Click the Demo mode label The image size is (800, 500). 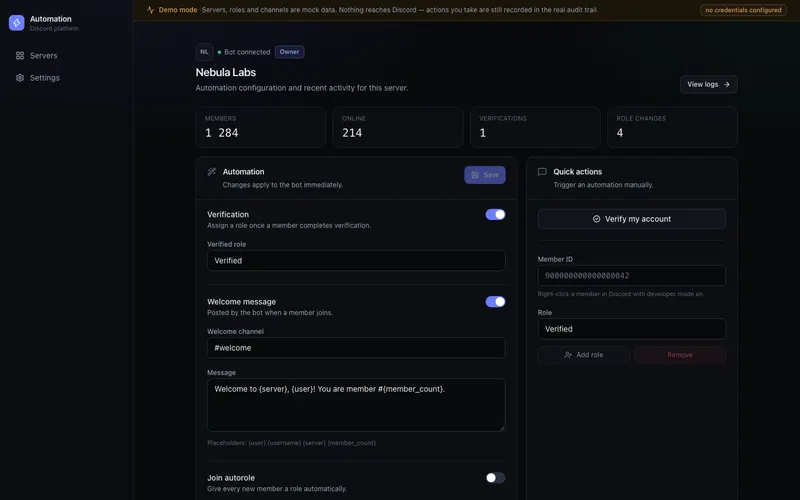[178, 10]
